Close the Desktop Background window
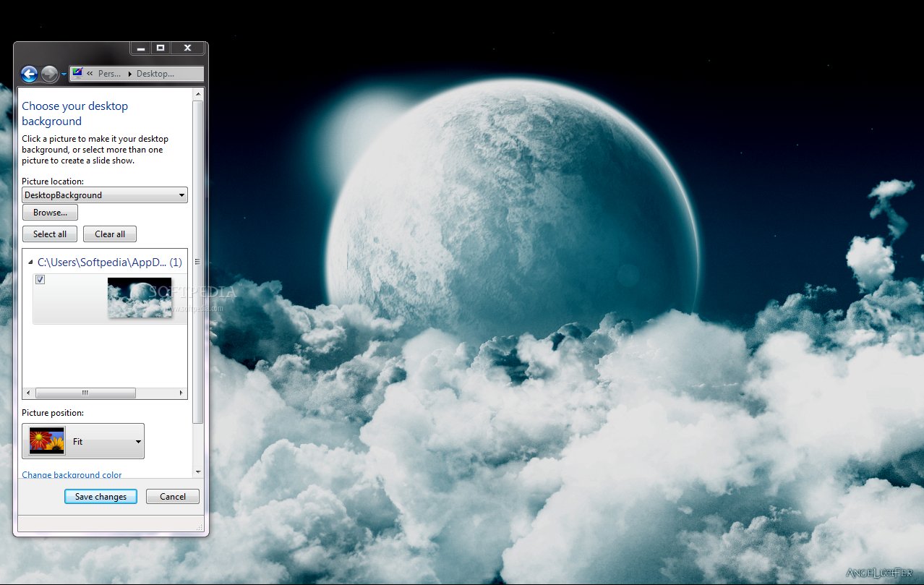Viewport: 924px width, 585px height. [188, 48]
